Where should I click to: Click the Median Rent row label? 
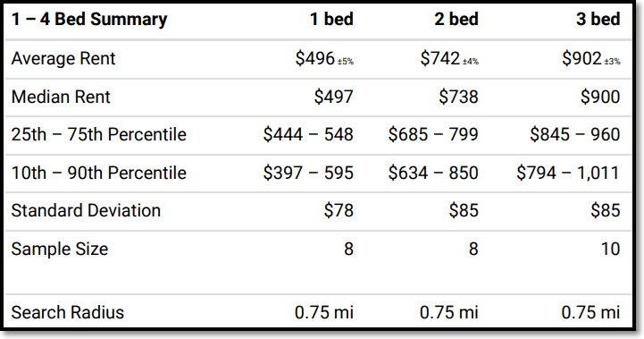61,97
